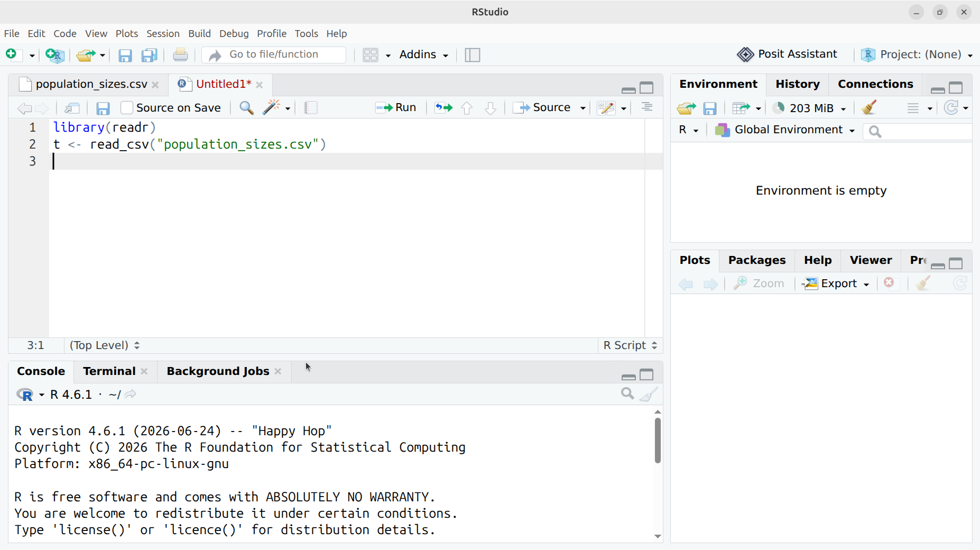Show the editor in a new window
Viewport: 980px width, 550px height.
(72, 108)
